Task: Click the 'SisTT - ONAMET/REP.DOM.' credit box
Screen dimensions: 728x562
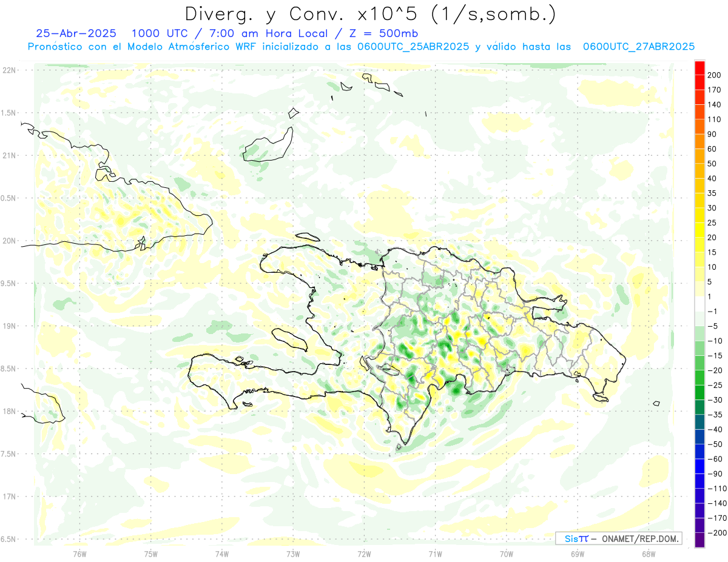Action: point(619,538)
